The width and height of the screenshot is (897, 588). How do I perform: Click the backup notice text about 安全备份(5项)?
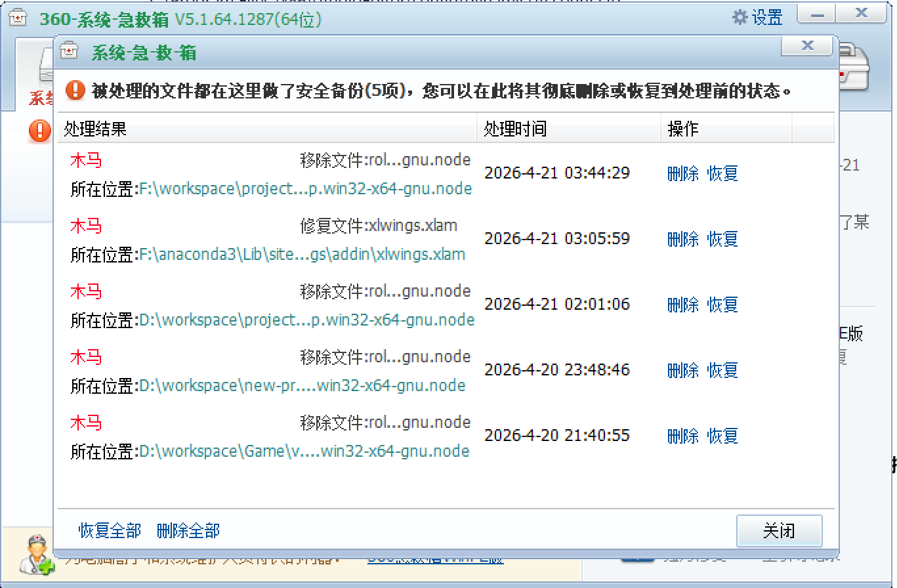click(x=442, y=91)
